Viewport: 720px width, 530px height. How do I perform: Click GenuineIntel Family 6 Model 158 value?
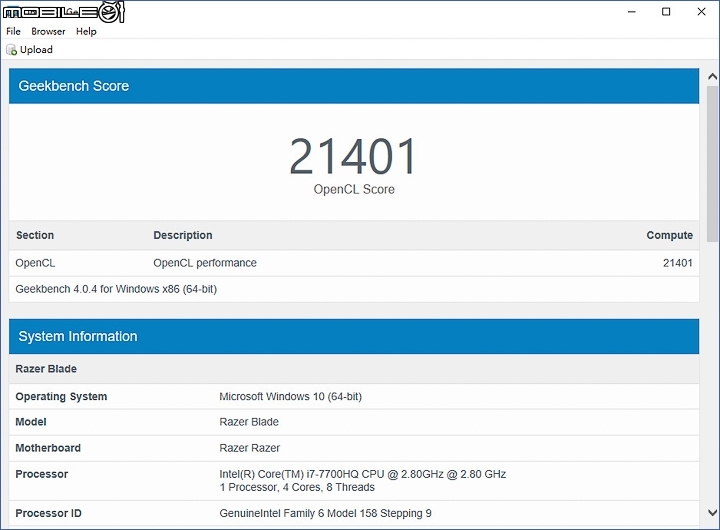tap(326, 513)
